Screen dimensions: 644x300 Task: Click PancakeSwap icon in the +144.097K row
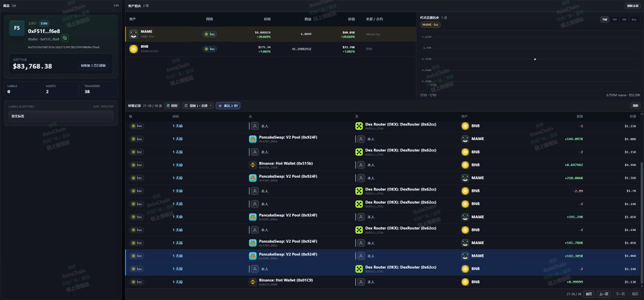coord(252,138)
